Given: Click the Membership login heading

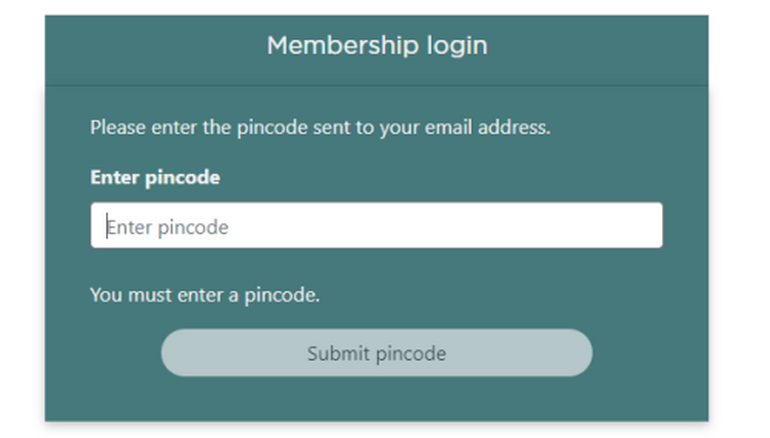Looking at the screenshot, I should point(377,45).
